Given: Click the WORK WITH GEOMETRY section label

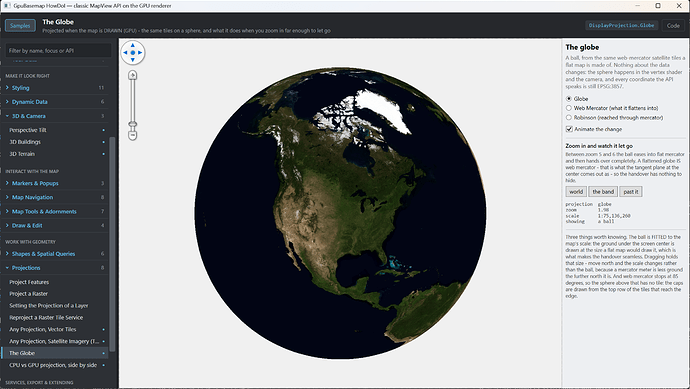Looking at the screenshot, I should [x=30, y=242].
